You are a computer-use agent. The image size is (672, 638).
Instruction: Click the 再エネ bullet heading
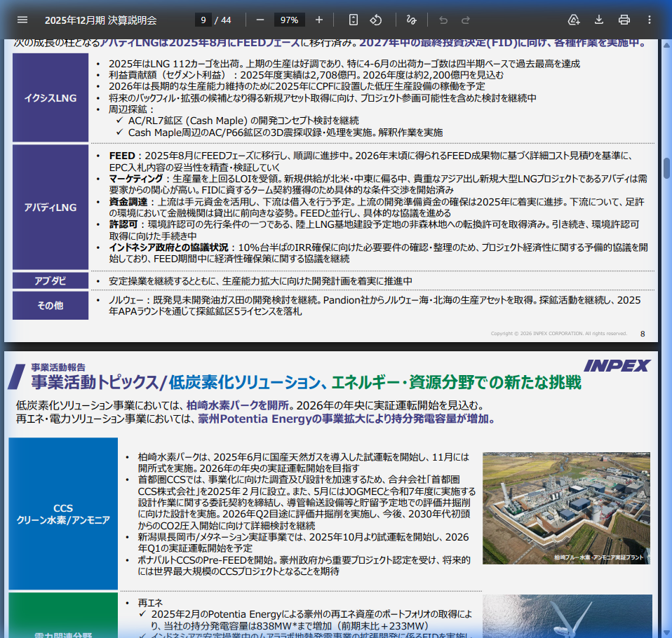[150, 602]
